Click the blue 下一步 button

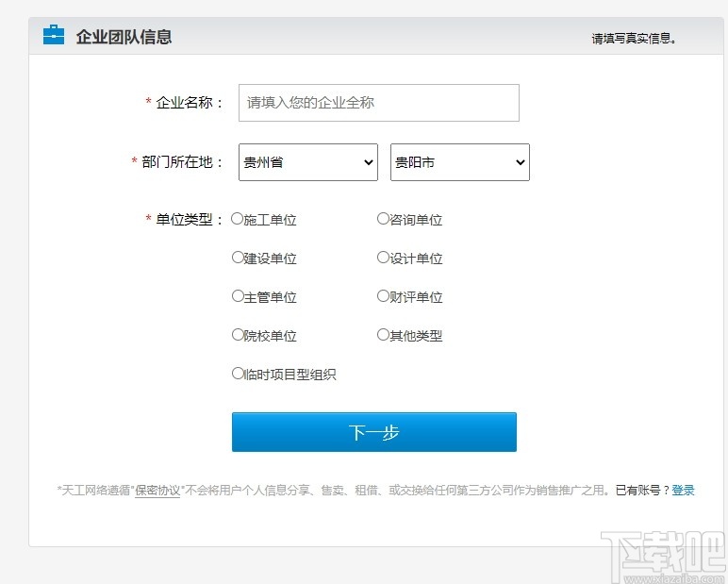pyautogui.click(x=374, y=432)
